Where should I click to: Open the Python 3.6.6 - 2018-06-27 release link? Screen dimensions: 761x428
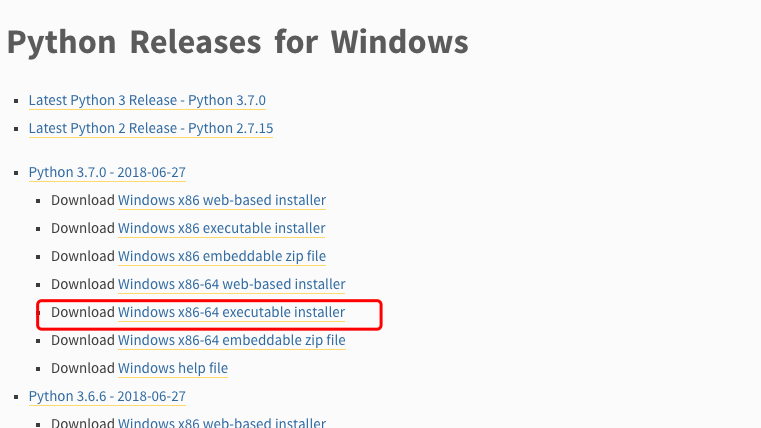click(107, 396)
